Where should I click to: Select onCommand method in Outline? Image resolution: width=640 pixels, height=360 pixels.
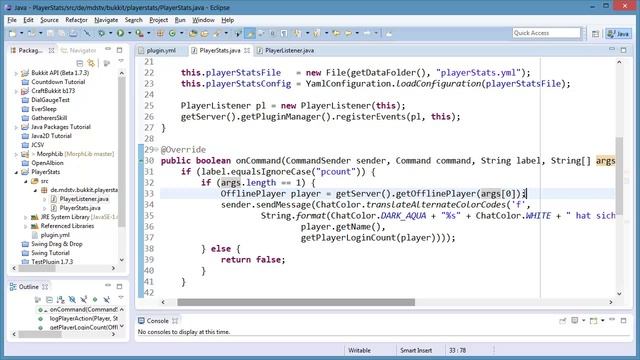click(83, 309)
